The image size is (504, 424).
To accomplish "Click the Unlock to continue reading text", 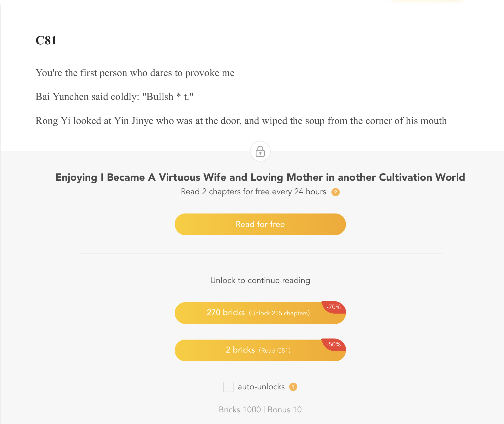I will [260, 280].
